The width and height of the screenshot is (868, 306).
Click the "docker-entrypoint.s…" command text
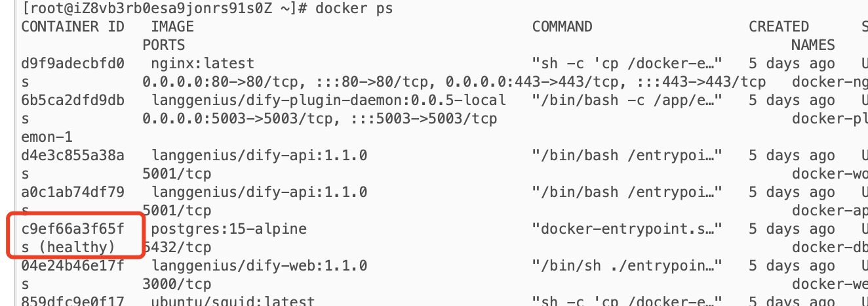[627, 229]
